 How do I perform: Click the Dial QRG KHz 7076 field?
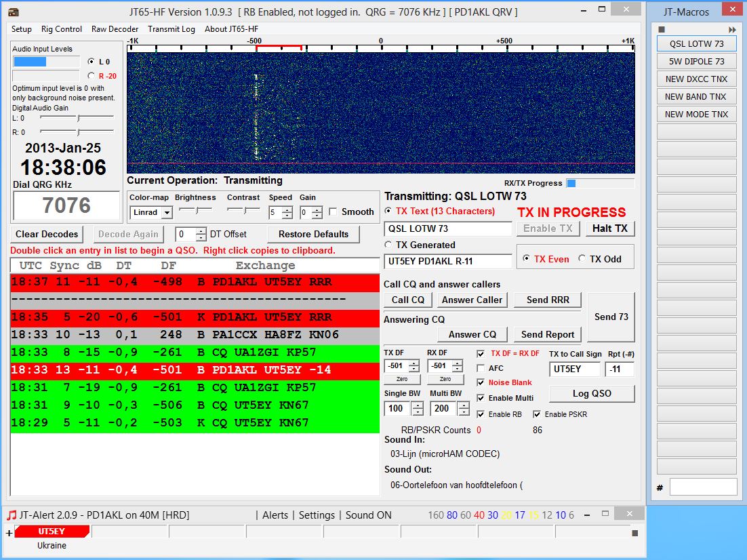tap(66, 205)
